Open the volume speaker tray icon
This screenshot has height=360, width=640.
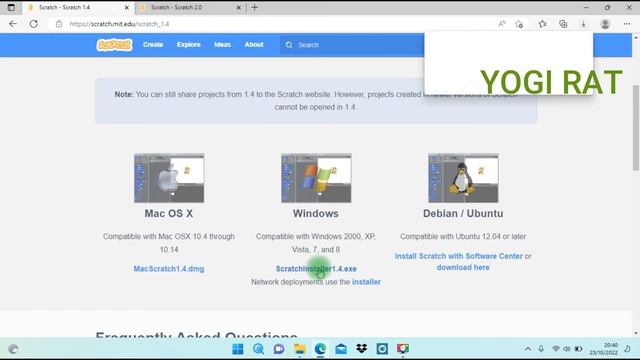[x=567, y=349]
